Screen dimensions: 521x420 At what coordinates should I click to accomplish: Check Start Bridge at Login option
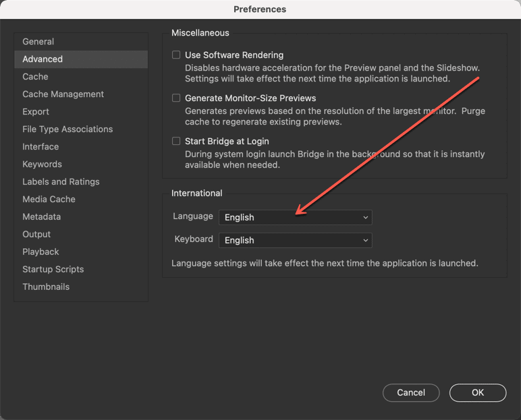coord(176,141)
